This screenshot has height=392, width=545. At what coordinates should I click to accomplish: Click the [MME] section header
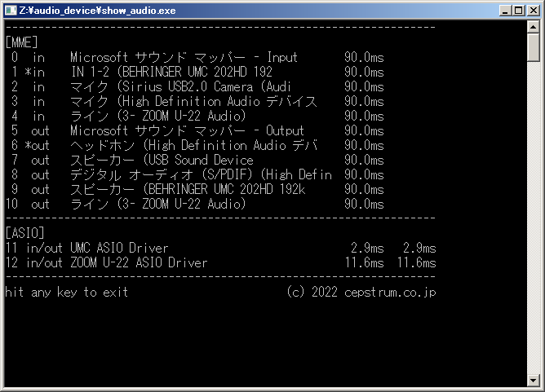point(21,42)
